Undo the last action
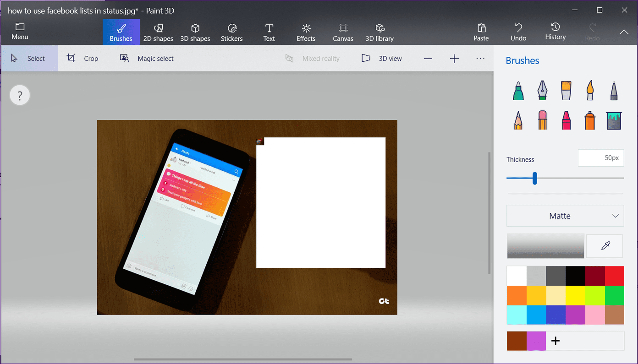 (x=518, y=33)
